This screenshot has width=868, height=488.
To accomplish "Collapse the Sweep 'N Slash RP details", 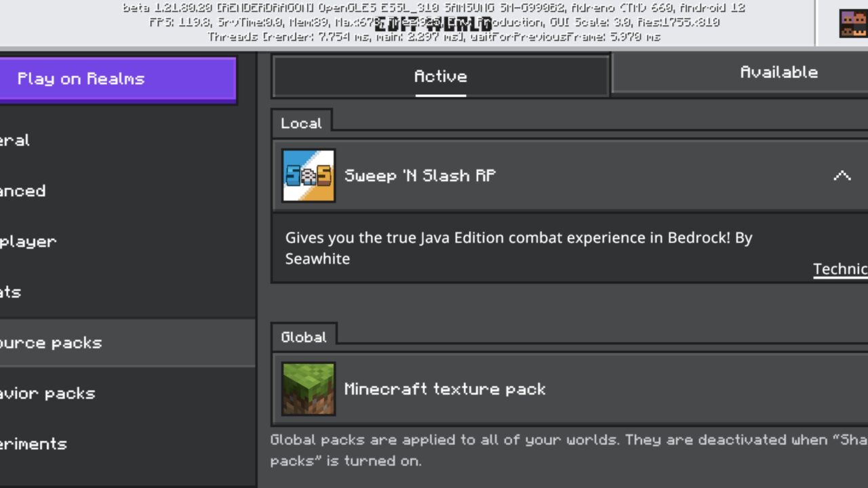I will tap(842, 176).
